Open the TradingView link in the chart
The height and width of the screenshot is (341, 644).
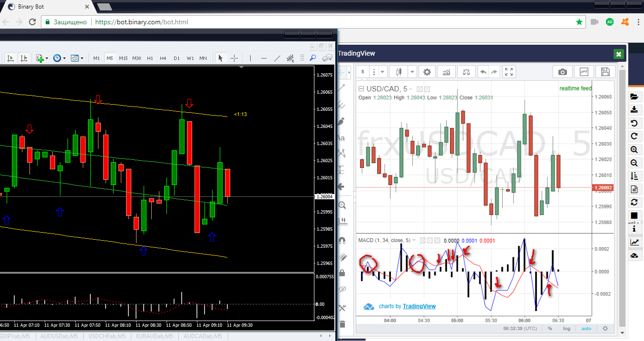[x=419, y=306]
